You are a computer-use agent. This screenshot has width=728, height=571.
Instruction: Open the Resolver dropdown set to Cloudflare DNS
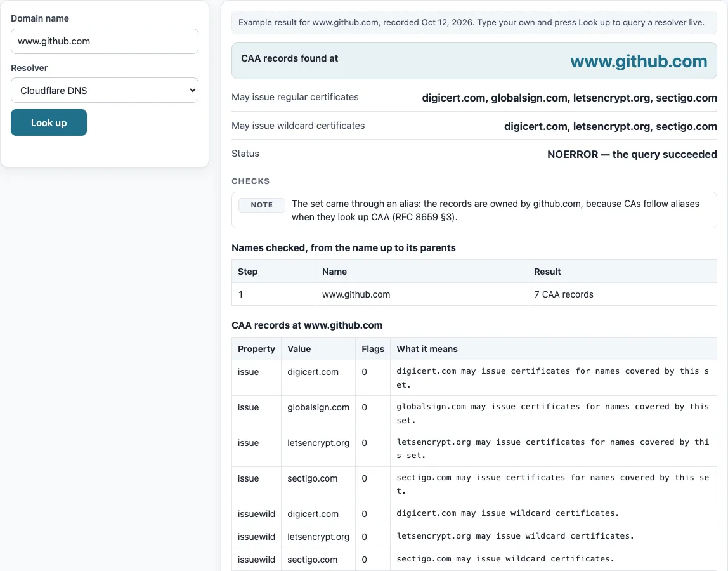pos(105,90)
